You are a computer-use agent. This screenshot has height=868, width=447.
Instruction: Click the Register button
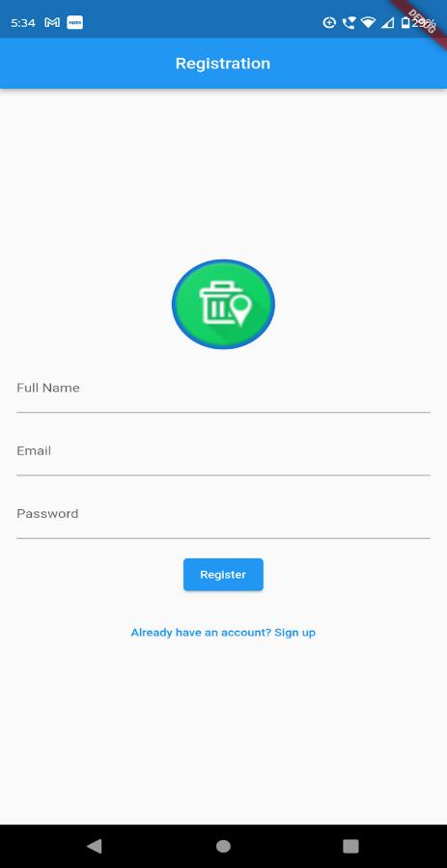[223, 575]
